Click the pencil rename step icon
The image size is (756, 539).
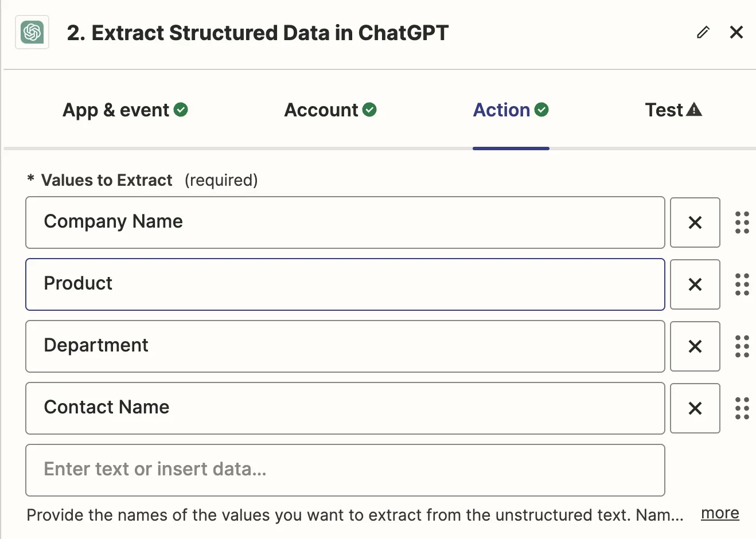tap(703, 32)
